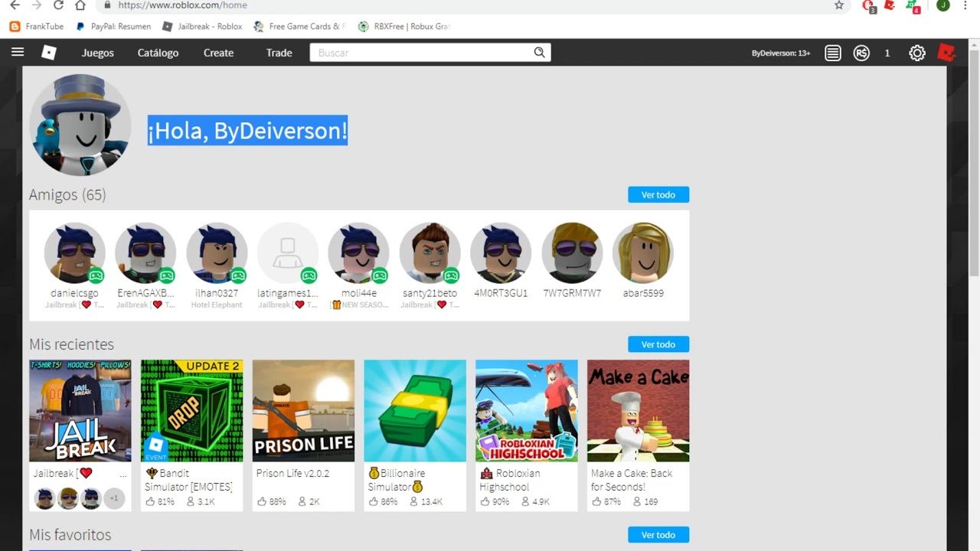Open the RBXFree Robux bookmark
980x551 pixels.
point(403,26)
